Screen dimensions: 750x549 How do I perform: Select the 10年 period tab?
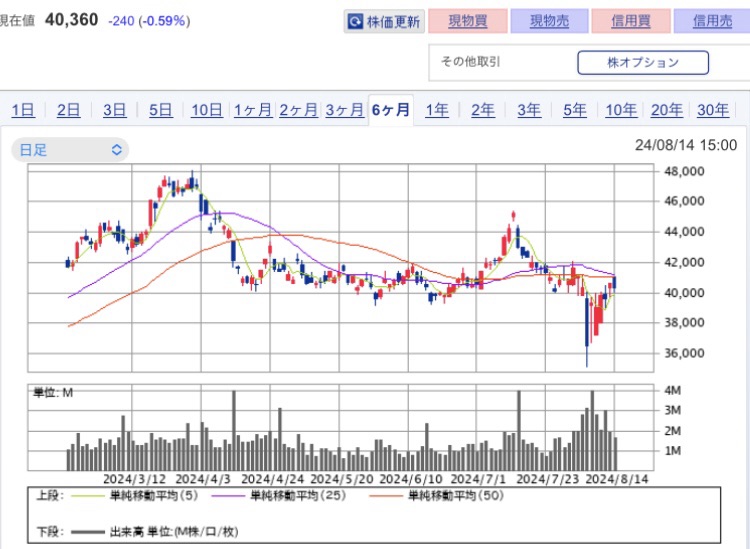coord(621,110)
